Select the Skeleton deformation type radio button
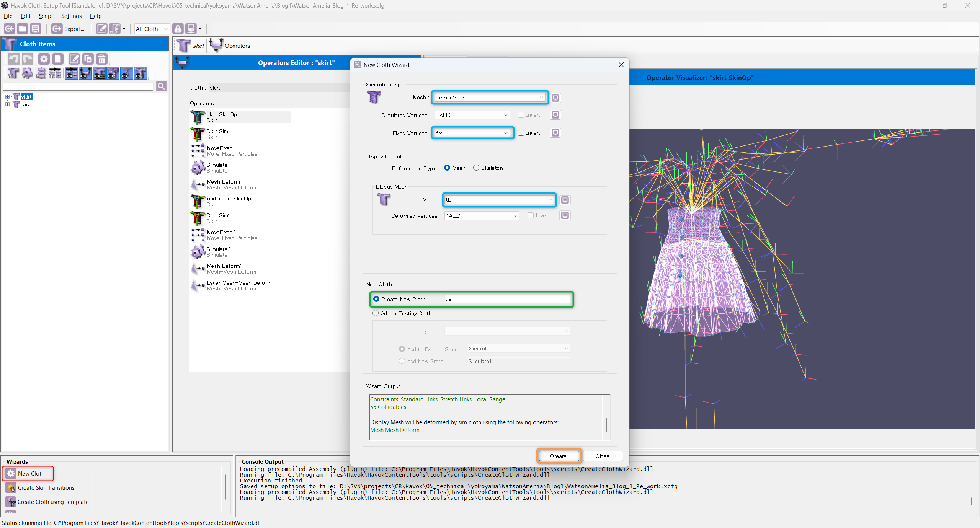The height and width of the screenshot is (528, 980). (476, 168)
